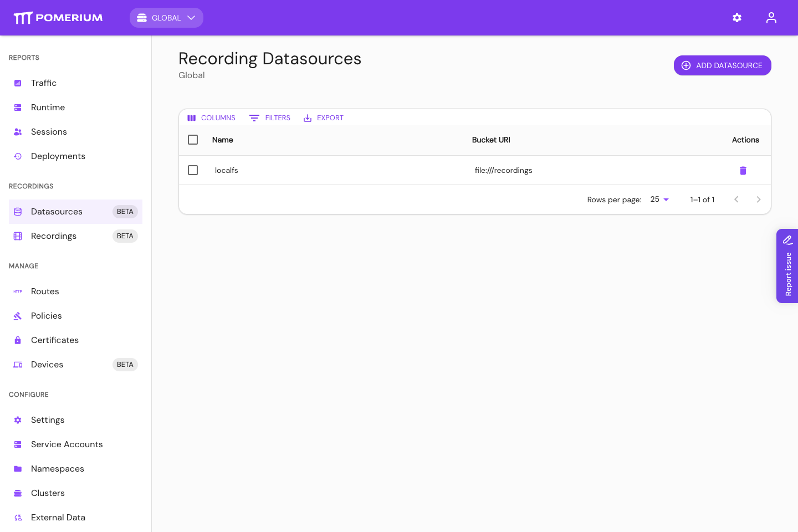Screen dimensions: 798x532
Task: Toggle the select-all checkbox in table header
Action: [x=193, y=140]
